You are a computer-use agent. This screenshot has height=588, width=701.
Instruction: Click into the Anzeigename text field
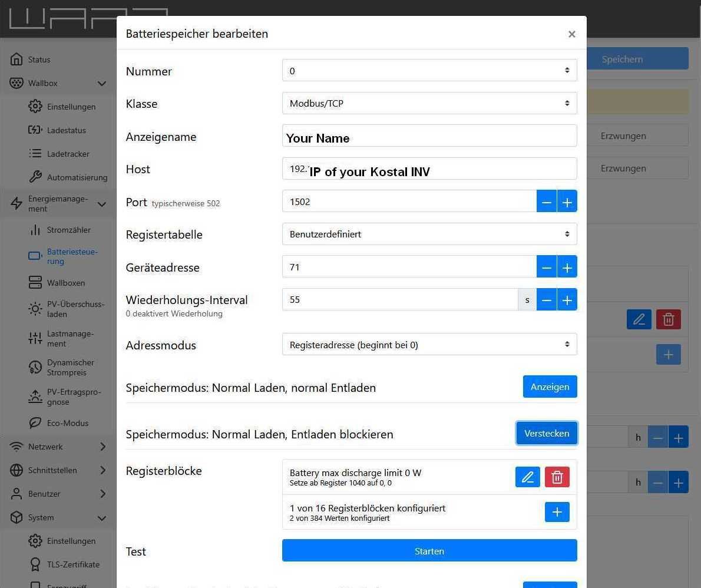[429, 136]
